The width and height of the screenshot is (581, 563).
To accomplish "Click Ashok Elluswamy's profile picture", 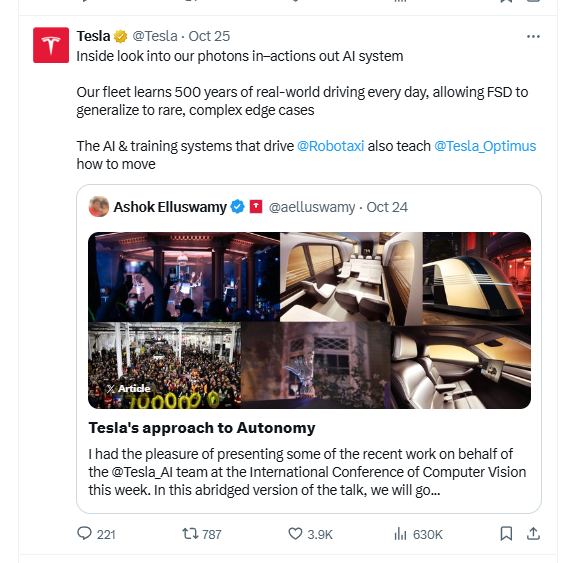I will [x=99, y=207].
